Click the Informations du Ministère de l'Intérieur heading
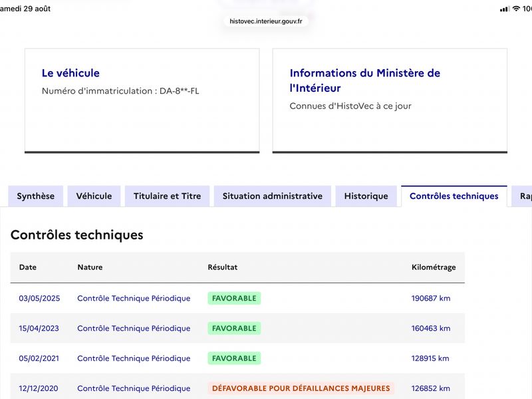 click(364, 80)
